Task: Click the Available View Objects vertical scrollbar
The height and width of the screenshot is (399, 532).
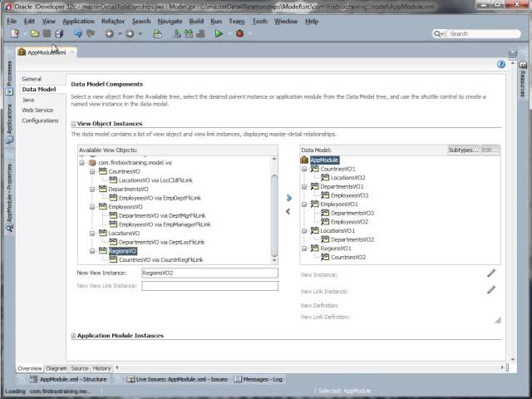Action: coord(274,210)
